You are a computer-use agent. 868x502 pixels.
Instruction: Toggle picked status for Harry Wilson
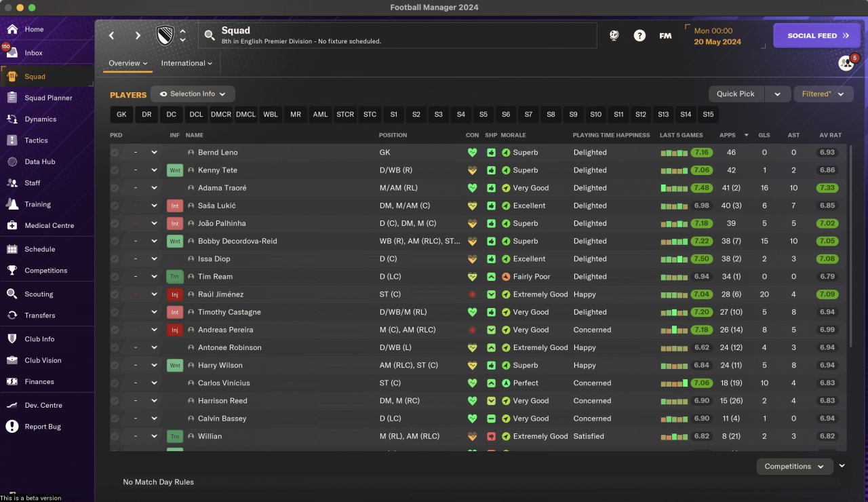115,365
